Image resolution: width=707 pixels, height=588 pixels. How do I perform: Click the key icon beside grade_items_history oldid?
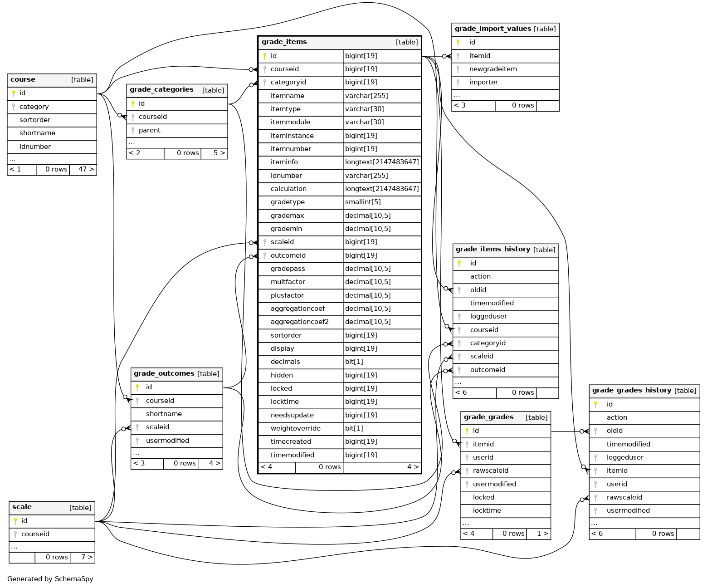click(x=459, y=290)
